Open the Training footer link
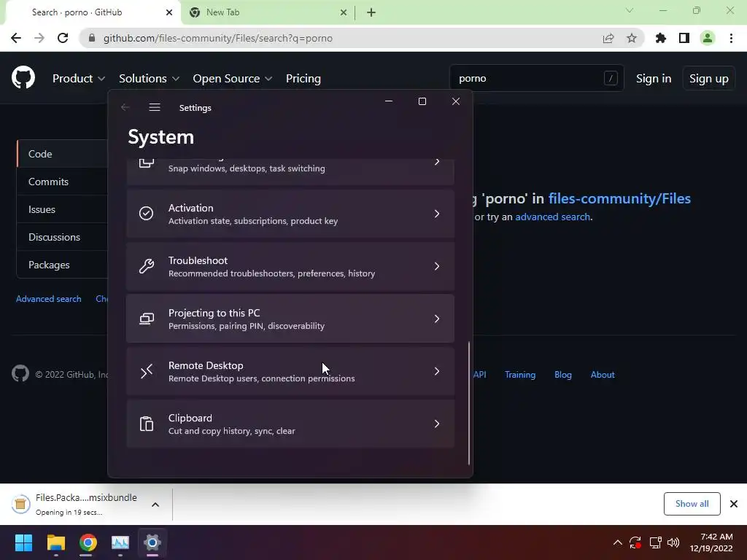Screen dimensions: 747x560 pos(519,374)
